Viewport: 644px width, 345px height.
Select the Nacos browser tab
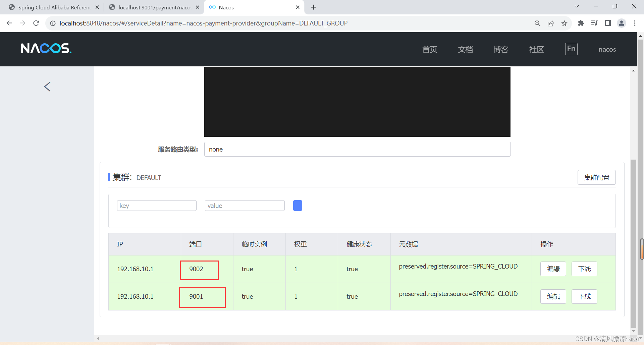tap(254, 7)
